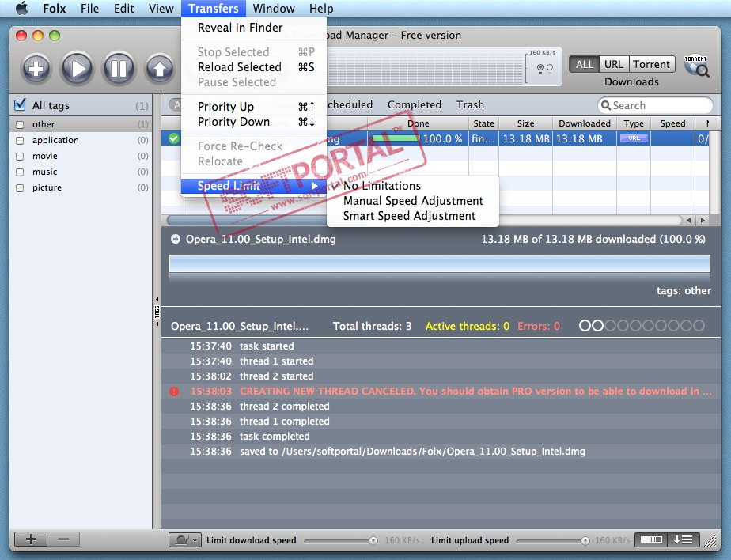Image resolution: width=731 pixels, height=560 pixels.
Task: Select Priority Down menu entry
Action: click(254, 122)
